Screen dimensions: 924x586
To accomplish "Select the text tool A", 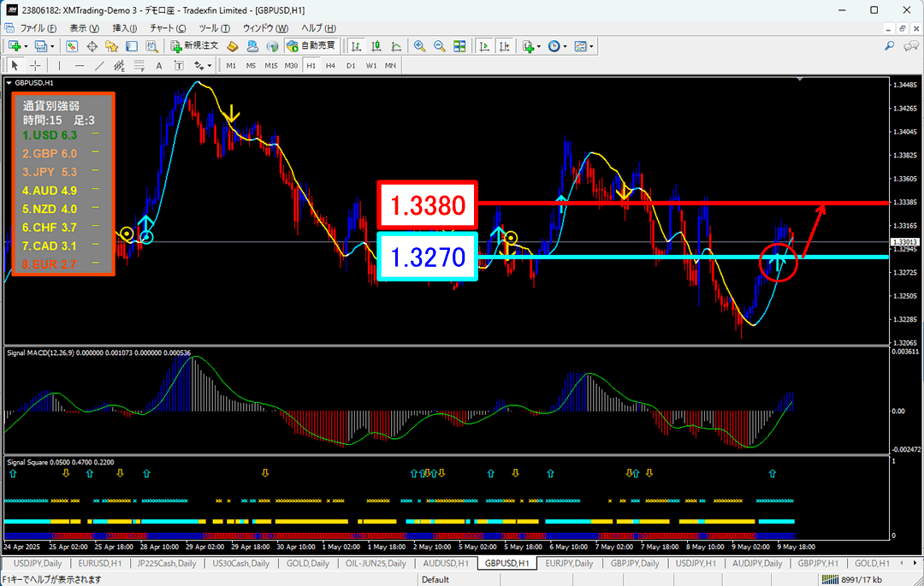I will (x=159, y=65).
